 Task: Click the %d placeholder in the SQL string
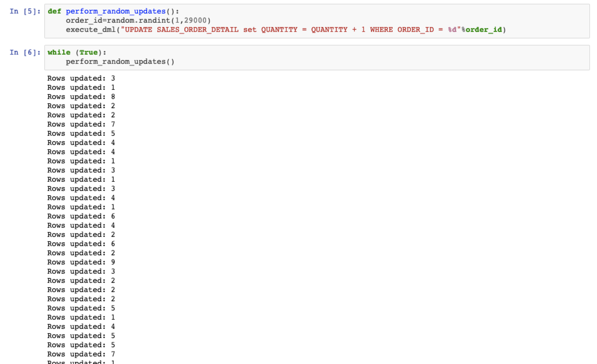coord(452,30)
